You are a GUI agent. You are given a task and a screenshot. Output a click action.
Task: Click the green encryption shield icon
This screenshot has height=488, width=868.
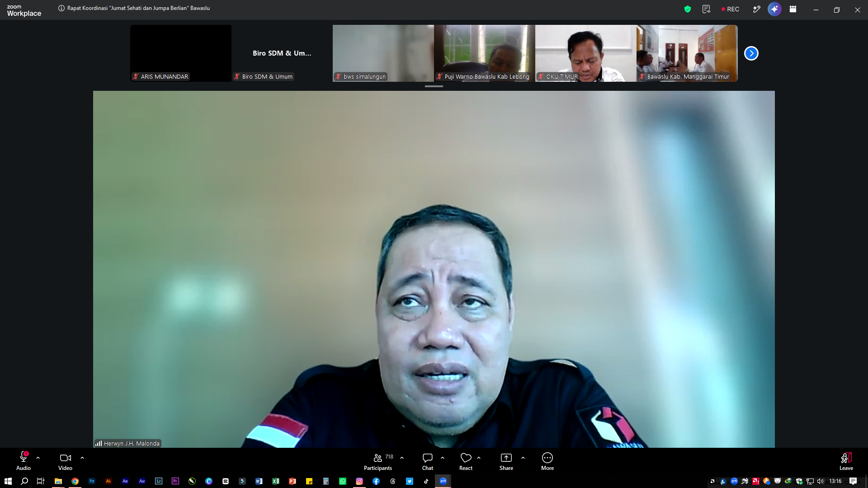point(688,9)
